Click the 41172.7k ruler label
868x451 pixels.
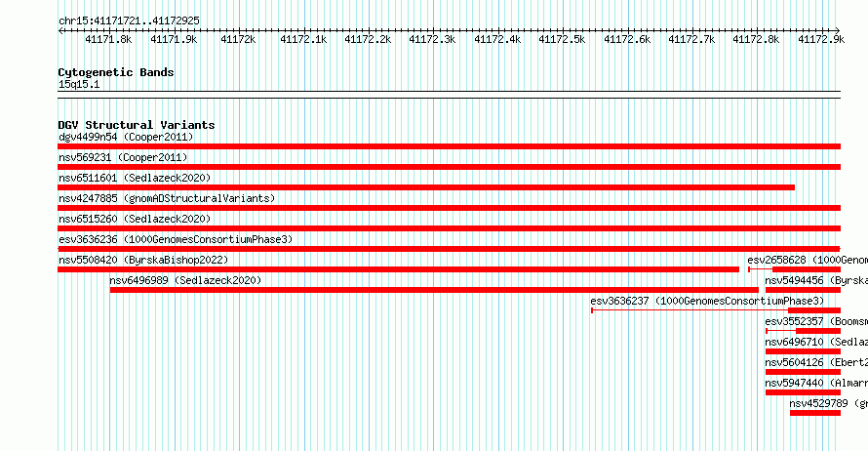[x=691, y=40]
